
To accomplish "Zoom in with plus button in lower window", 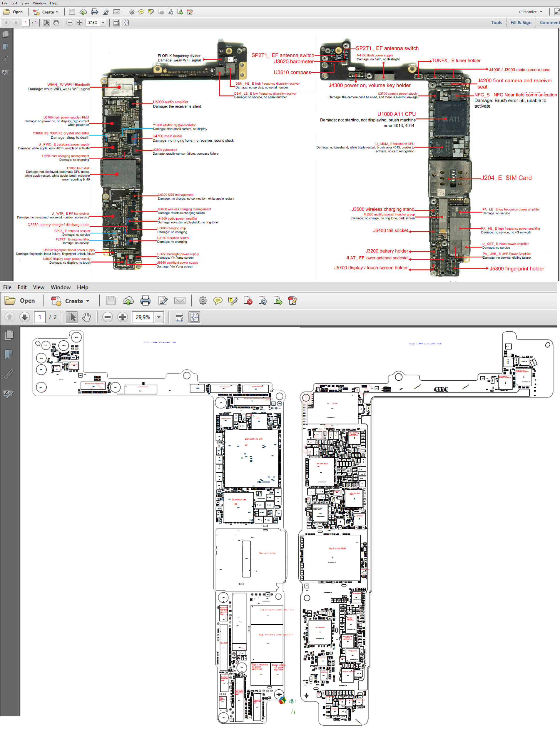I will (123, 317).
